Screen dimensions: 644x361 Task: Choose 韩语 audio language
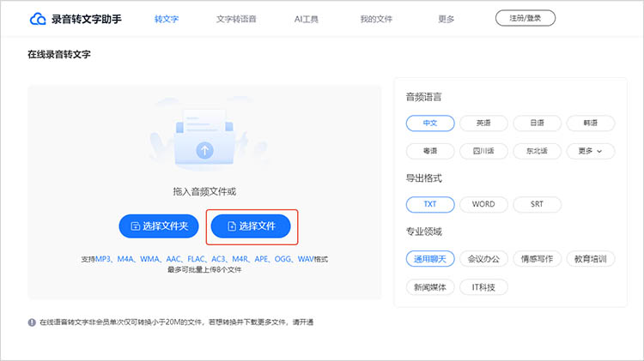(x=590, y=123)
